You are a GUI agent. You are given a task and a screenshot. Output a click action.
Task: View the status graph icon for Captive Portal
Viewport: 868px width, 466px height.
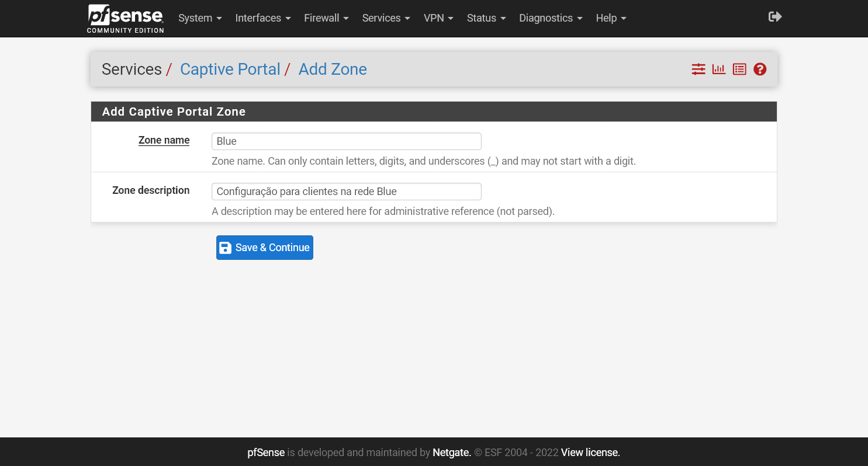pyautogui.click(x=718, y=69)
